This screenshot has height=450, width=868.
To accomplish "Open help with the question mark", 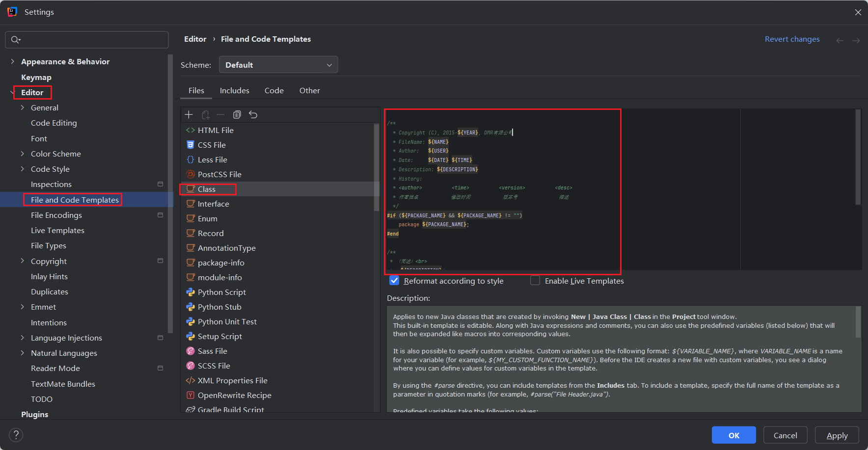I will tap(16, 435).
